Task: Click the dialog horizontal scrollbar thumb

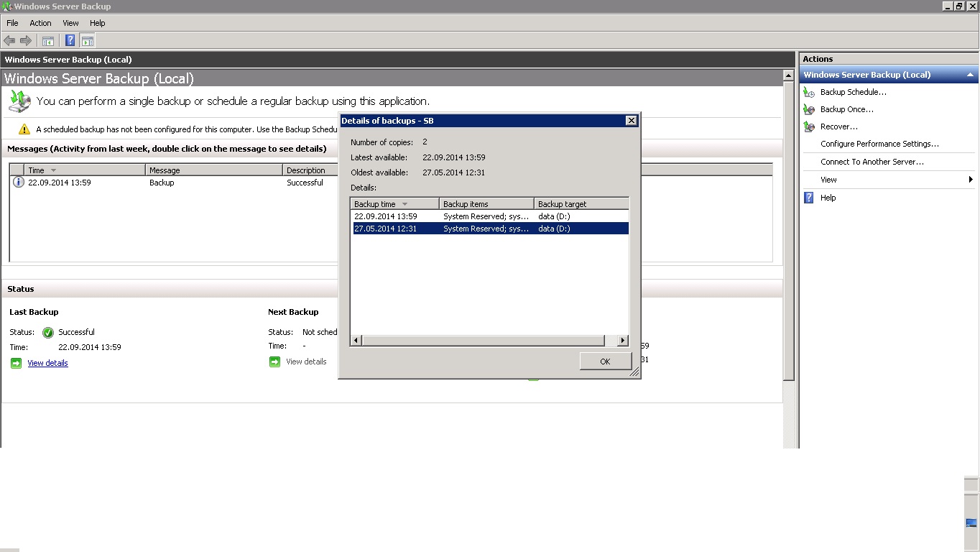Action: click(483, 340)
